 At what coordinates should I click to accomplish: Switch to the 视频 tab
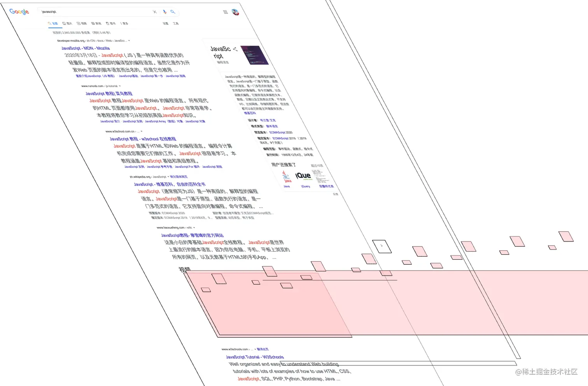[82, 23]
